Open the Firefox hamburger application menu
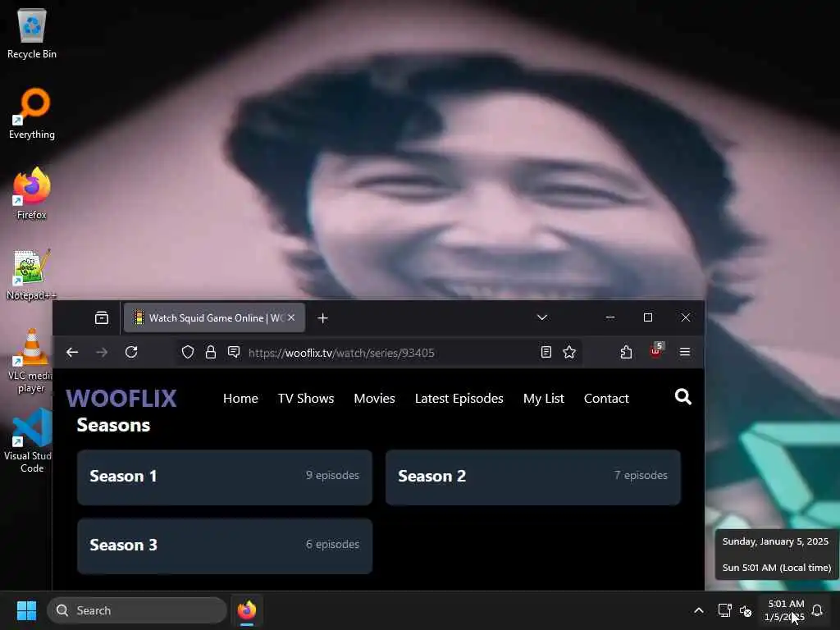The height and width of the screenshot is (630, 840). tap(685, 352)
